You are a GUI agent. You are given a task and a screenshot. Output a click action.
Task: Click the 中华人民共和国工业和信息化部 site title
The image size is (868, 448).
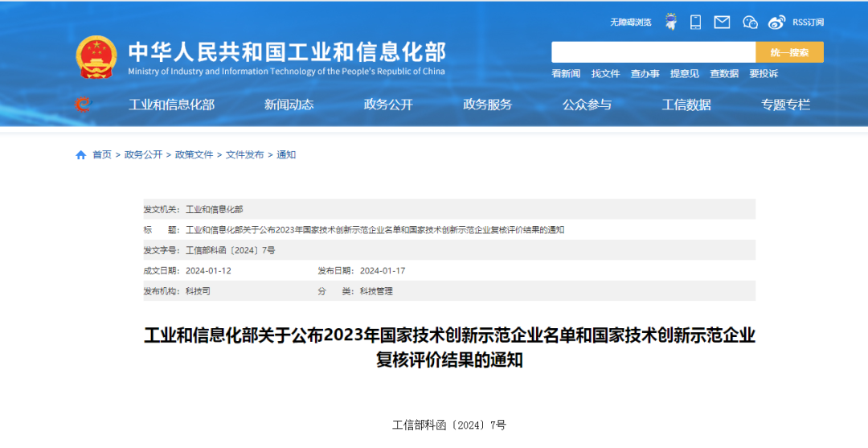click(287, 52)
